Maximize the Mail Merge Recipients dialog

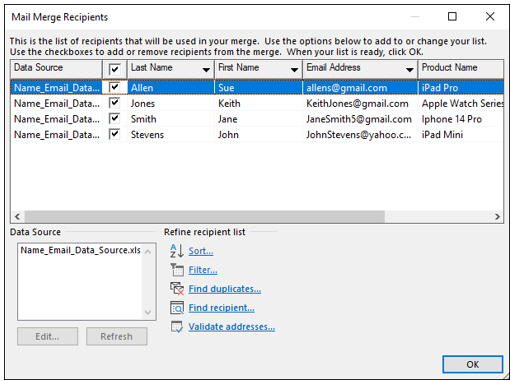point(452,16)
